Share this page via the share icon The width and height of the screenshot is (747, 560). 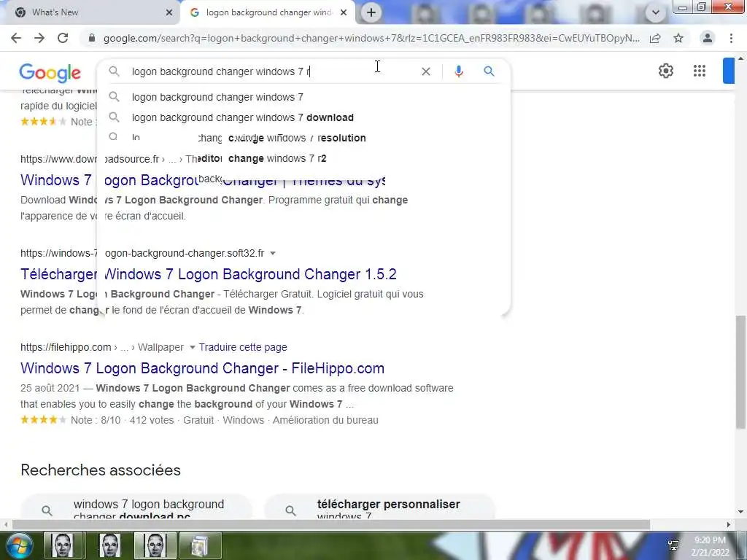click(655, 38)
